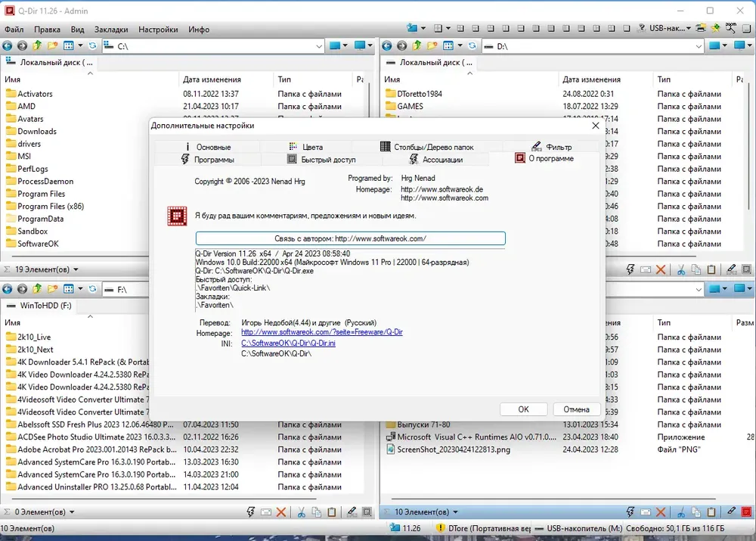The height and width of the screenshot is (541, 756).
Task: Open the Файл menu
Action: tap(14, 30)
